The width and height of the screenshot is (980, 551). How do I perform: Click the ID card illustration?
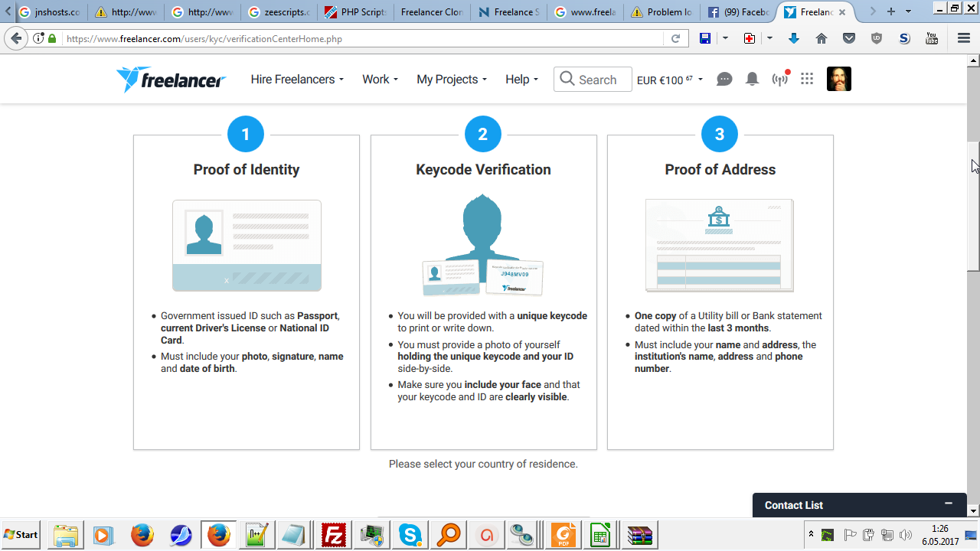247,246
